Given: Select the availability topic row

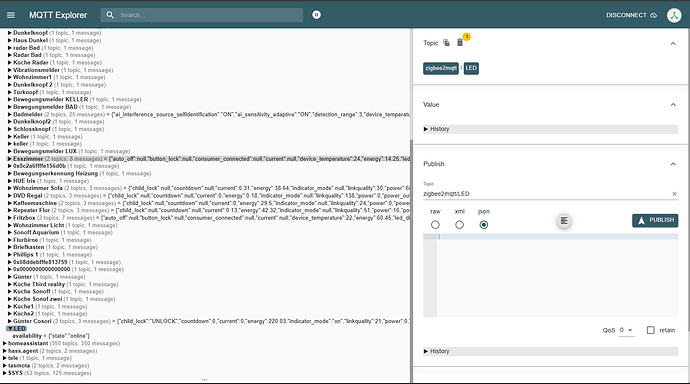Looking at the screenshot, I should [x=51, y=336].
